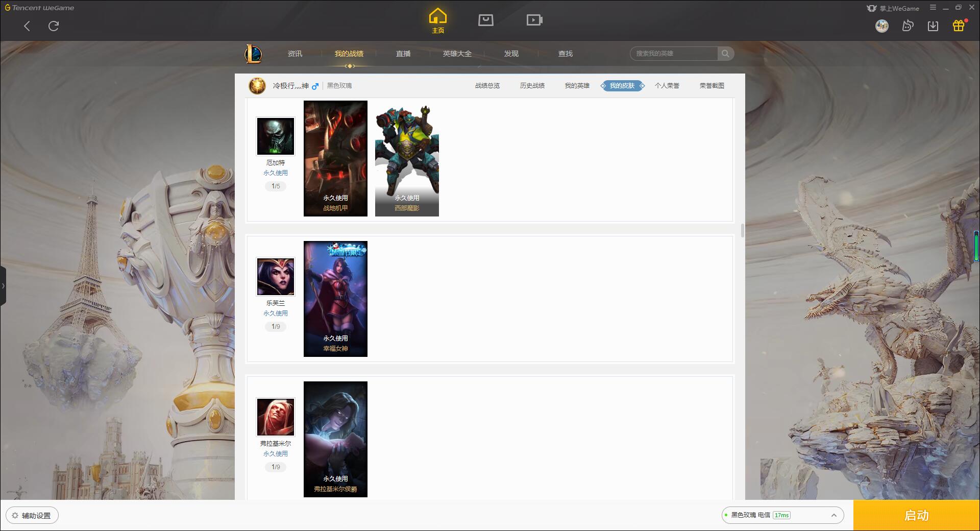Open the 幸福女神 skin card
The height and width of the screenshot is (531, 980).
tap(335, 299)
